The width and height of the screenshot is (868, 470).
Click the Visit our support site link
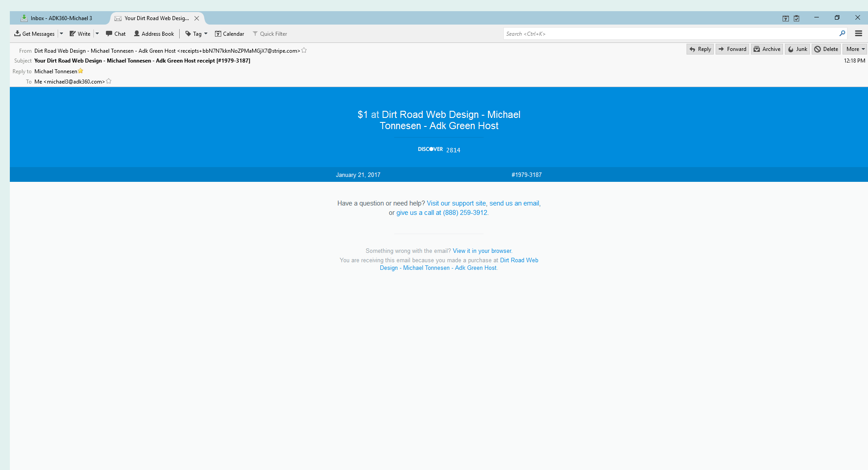(456, 203)
